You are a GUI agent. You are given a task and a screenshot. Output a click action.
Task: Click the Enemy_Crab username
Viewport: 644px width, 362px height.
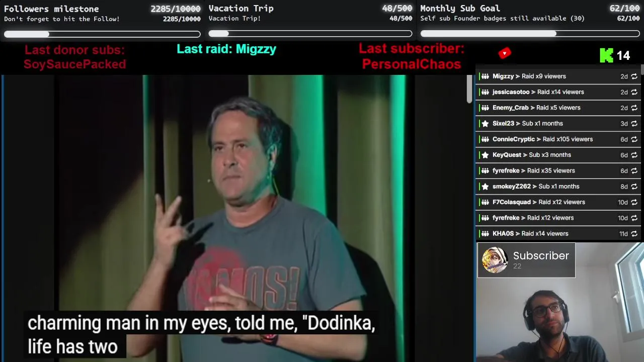[x=511, y=108]
